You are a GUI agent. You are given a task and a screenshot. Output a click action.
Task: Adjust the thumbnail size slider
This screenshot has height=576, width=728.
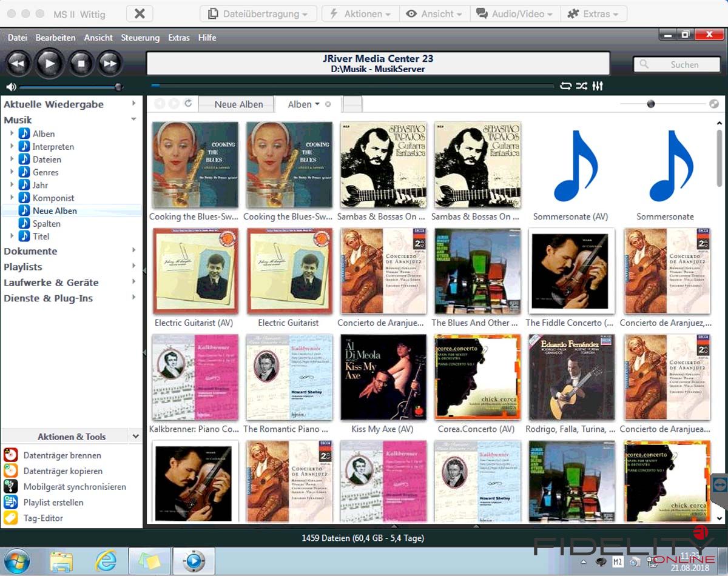(651, 104)
